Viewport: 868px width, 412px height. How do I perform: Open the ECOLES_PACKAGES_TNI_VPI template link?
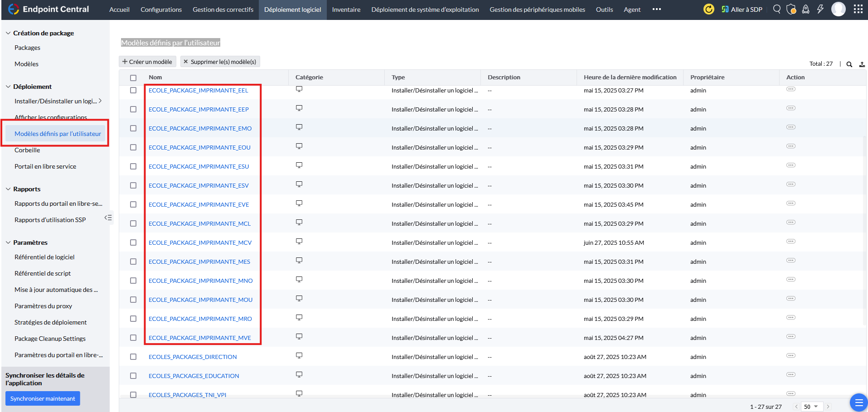click(187, 395)
